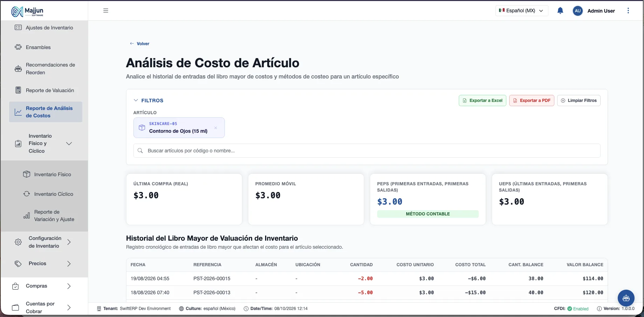Click the article search input field
This screenshot has width=644, height=317.
pos(367,151)
